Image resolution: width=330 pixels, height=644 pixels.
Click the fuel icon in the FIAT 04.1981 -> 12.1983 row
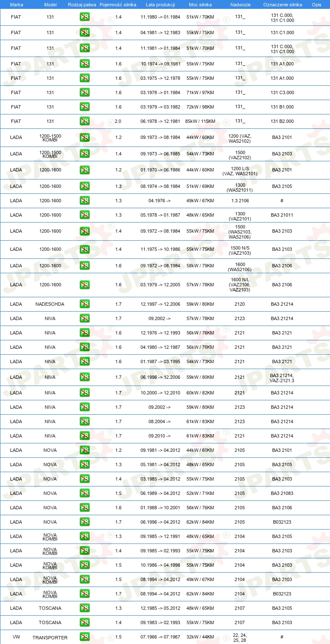84,33
